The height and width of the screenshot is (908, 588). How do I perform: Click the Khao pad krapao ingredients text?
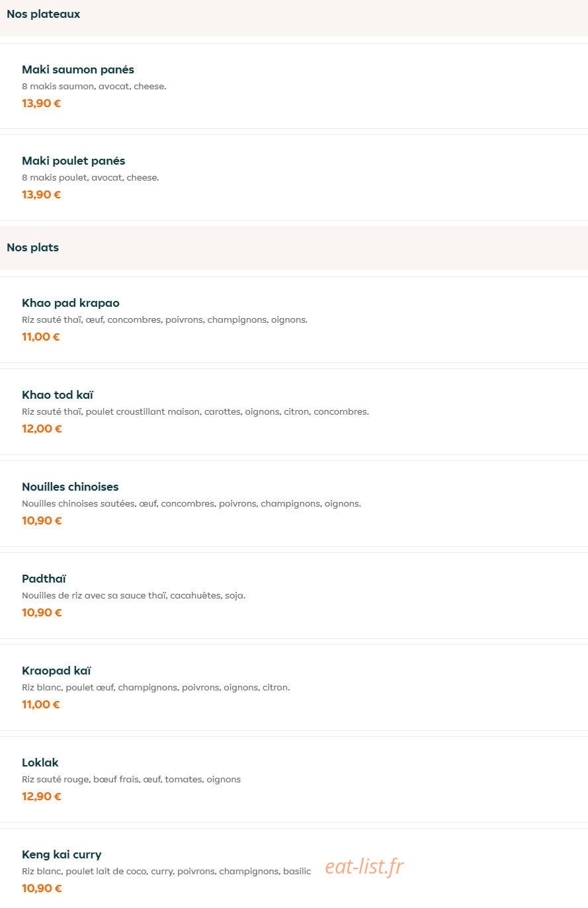tap(165, 320)
